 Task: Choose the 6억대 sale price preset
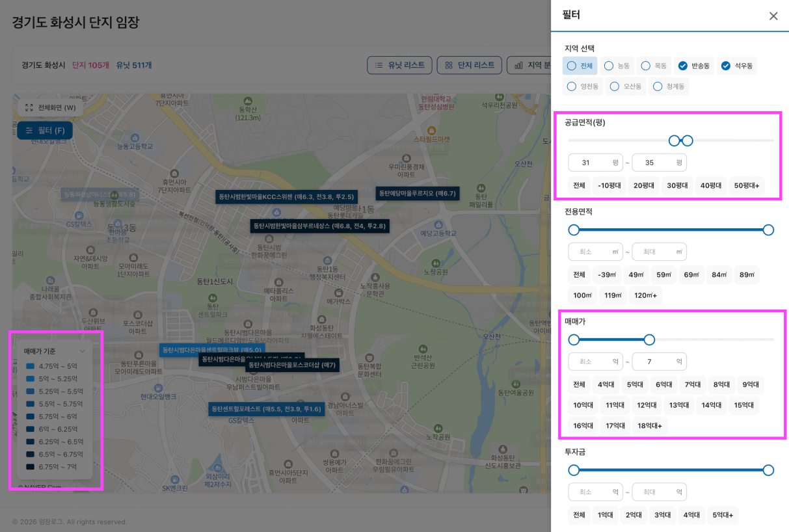click(x=663, y=384)
